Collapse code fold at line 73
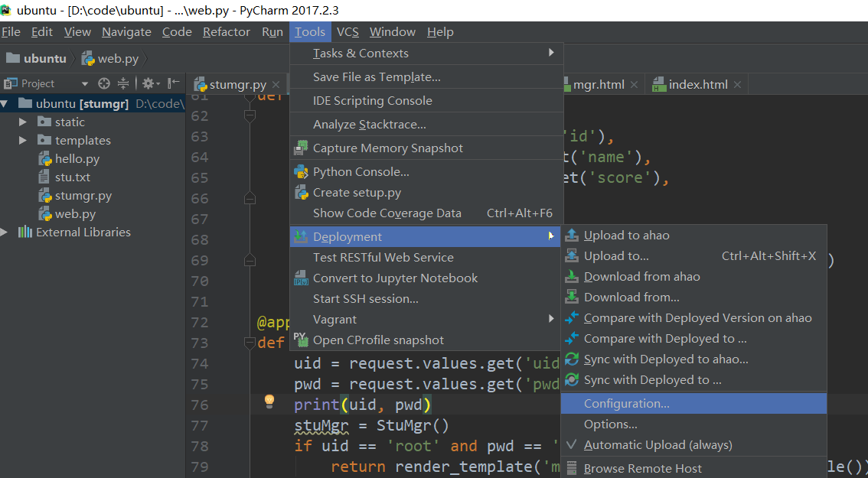Screen dimensions: 868x478 (x=250, y=343)
